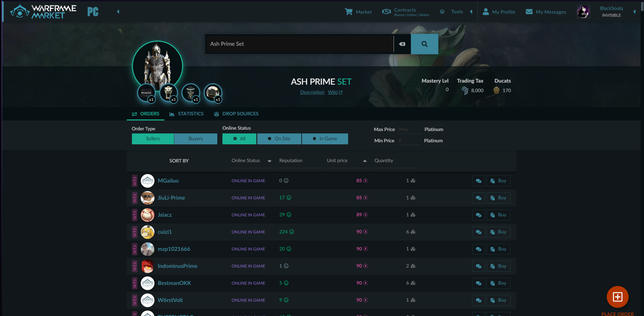Buy from JiuLi-Prime
The image size is (644, 316).
(x=498, y=198)
